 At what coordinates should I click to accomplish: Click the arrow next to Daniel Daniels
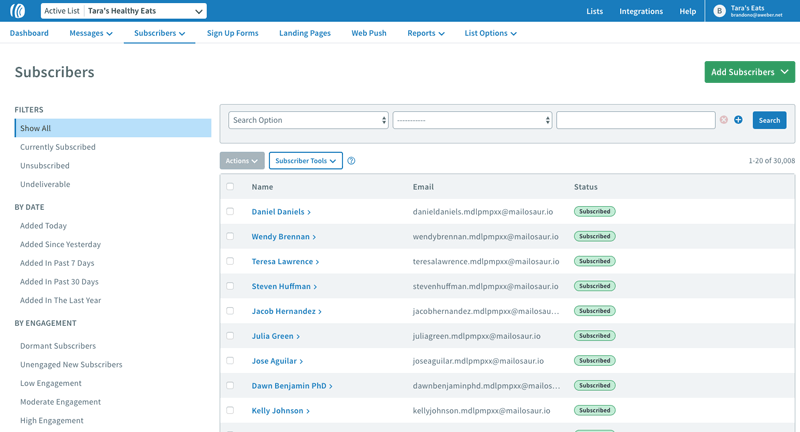309,212
